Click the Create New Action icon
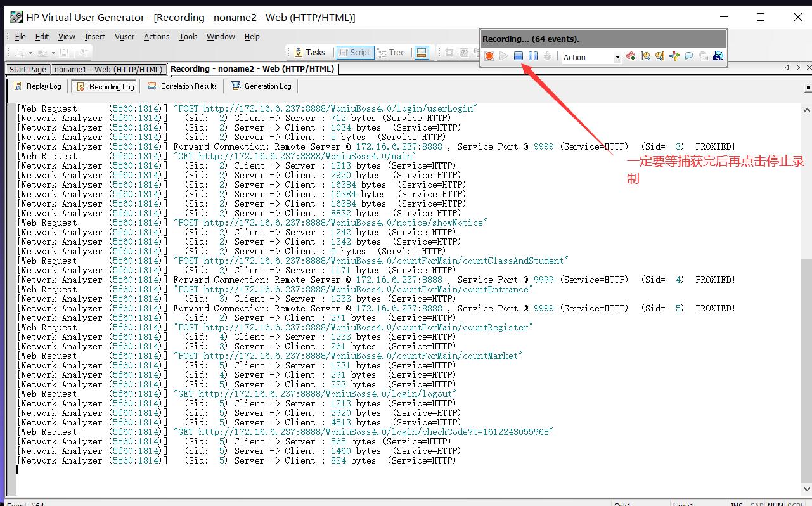 [631, 56]
